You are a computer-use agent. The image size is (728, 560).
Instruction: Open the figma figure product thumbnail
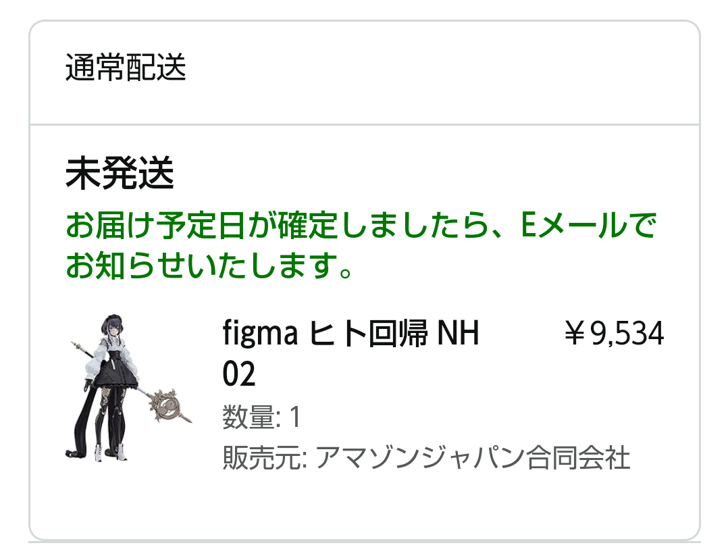[x=130, y=388]
